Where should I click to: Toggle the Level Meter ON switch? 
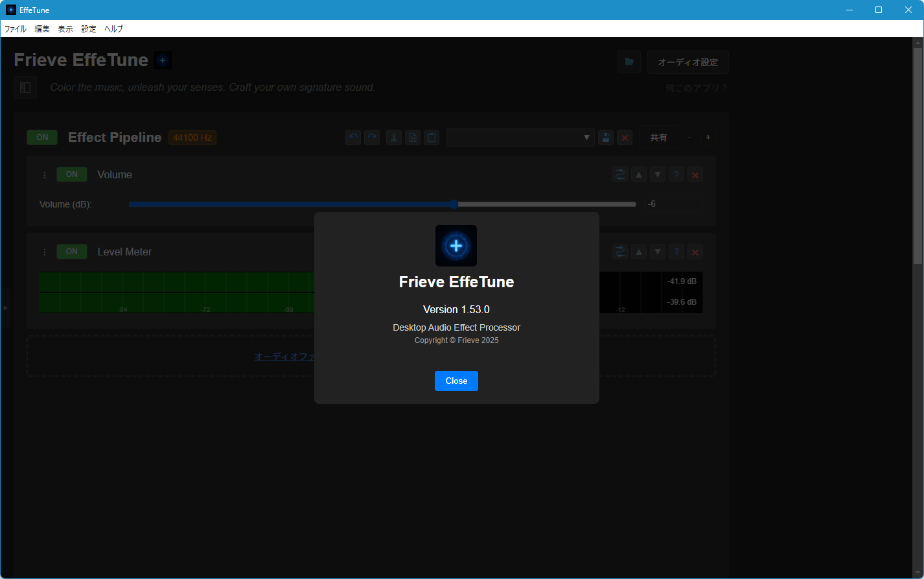point(72,252)
